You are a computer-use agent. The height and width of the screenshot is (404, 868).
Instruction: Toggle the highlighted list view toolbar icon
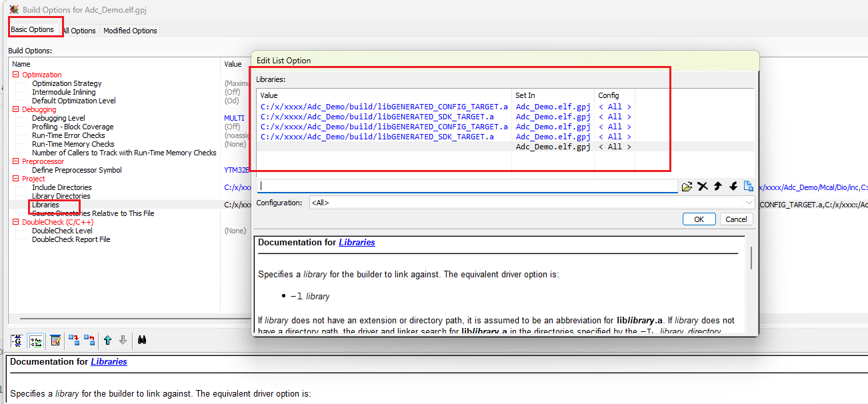(36, 341)
